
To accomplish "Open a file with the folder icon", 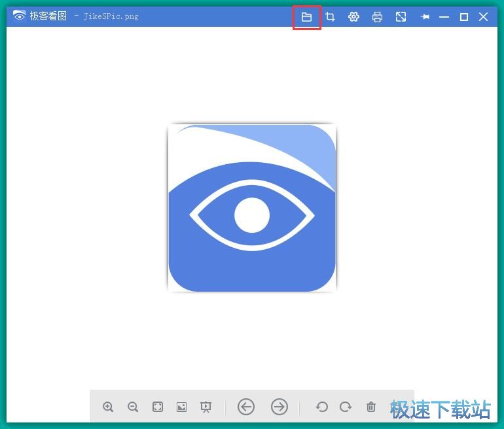I will click(306, 17).
